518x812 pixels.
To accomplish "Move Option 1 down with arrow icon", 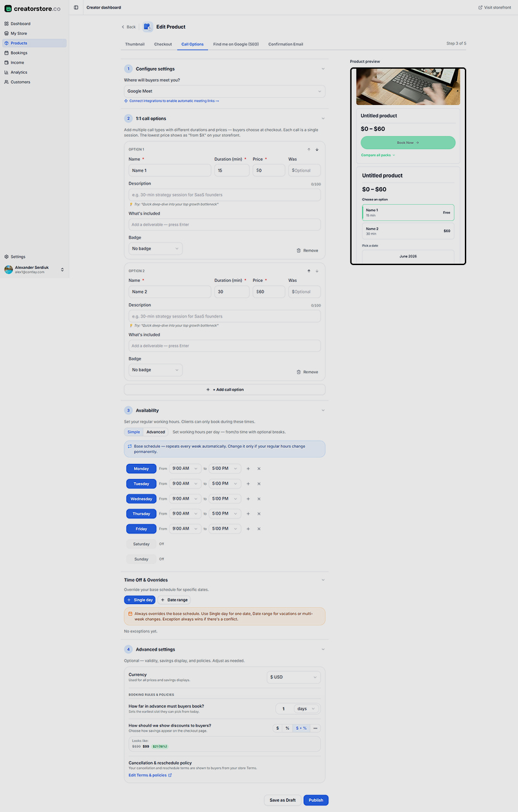I will coord(317,150).
